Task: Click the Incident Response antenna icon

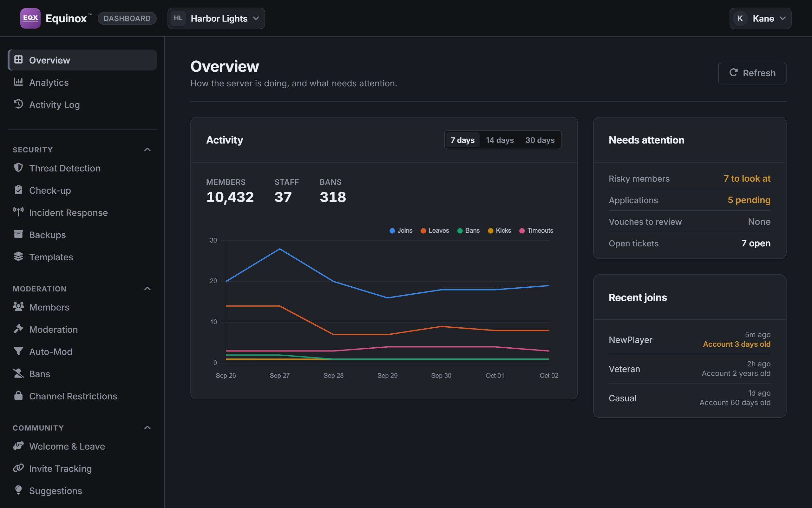Action: click(x=18, y=212)
